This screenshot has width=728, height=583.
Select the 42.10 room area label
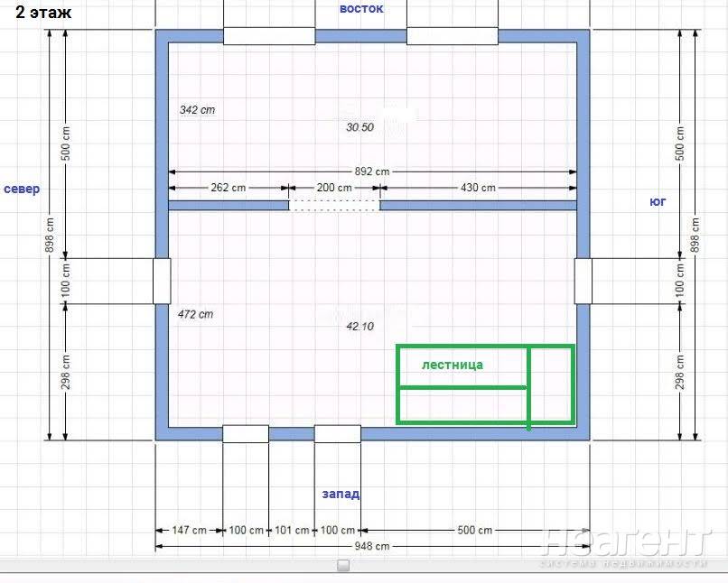coord(359,327)
